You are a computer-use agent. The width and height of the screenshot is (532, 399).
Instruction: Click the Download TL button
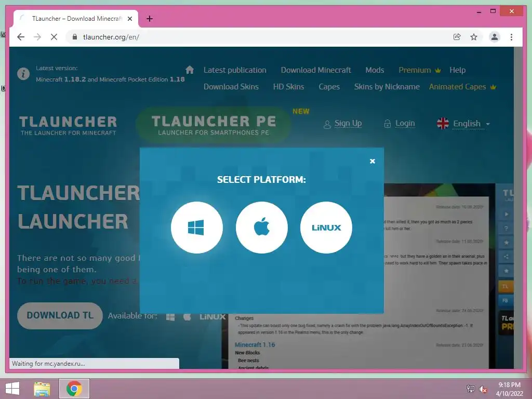[x=60, y=315]
